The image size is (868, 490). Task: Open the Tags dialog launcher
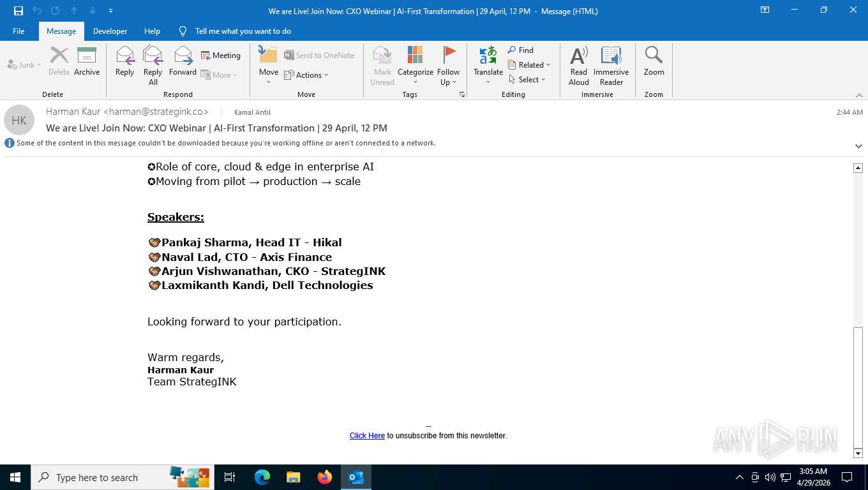461,94
